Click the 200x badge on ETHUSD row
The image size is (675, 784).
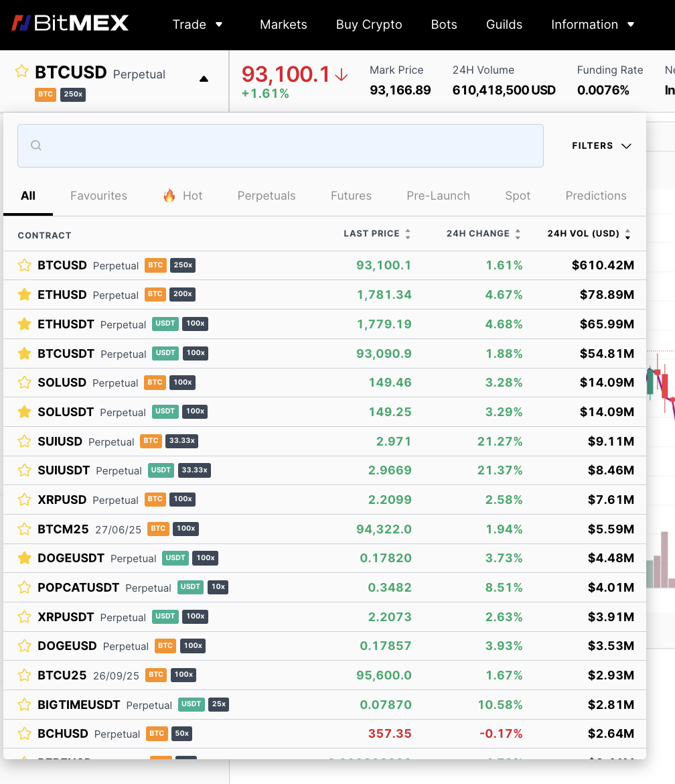(x=182, y=294)
